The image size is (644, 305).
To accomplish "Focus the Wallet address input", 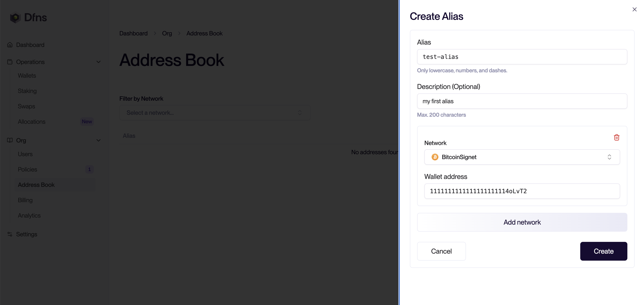I will [522, 191].
